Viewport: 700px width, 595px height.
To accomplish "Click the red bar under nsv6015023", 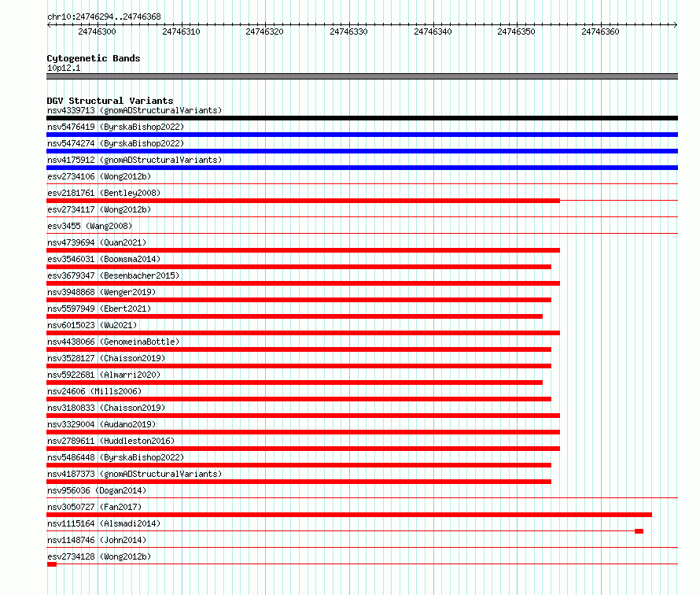I will pyautogui.click(x=303, y=333).
